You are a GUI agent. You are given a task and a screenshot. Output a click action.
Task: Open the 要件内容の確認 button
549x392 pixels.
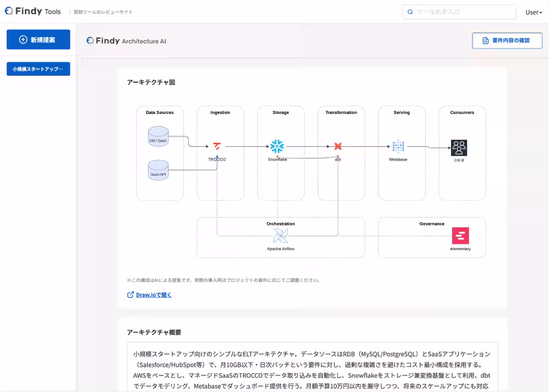507,40
